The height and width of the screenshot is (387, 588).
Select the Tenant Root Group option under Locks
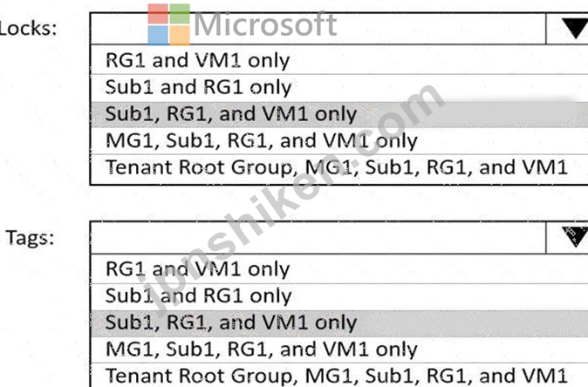pyautogui.click(x=339, y=167)
